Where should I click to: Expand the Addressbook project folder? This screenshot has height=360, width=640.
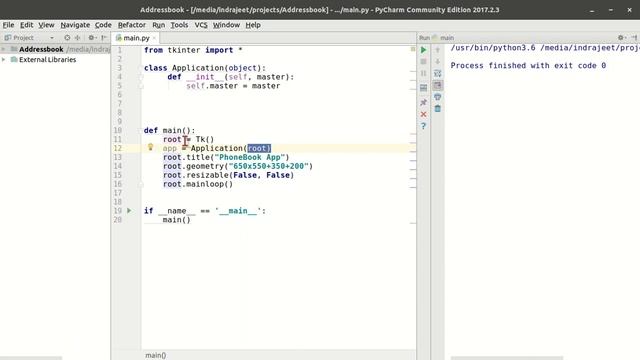[4, 49]
